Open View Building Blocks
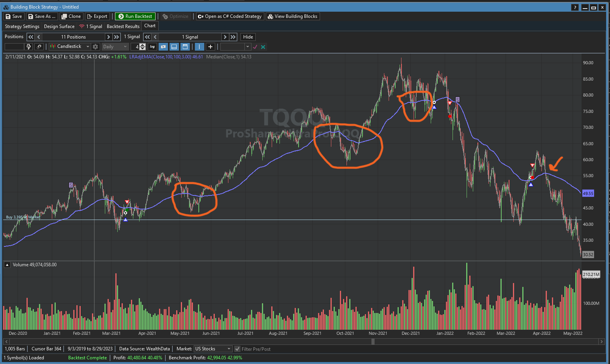The width and height of the screenshot is (610, 364). click(x=292, y=16)
